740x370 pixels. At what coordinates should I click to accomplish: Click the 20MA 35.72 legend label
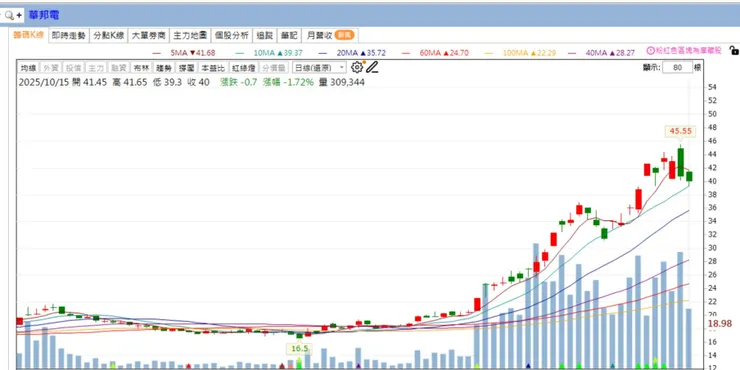point(362,53)
